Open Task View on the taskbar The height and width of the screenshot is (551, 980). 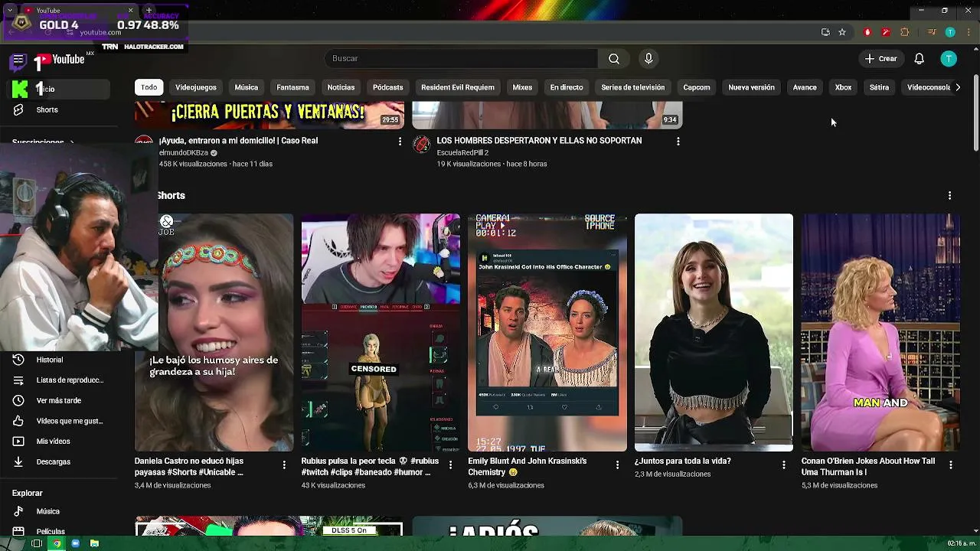(x=37, y=543)
